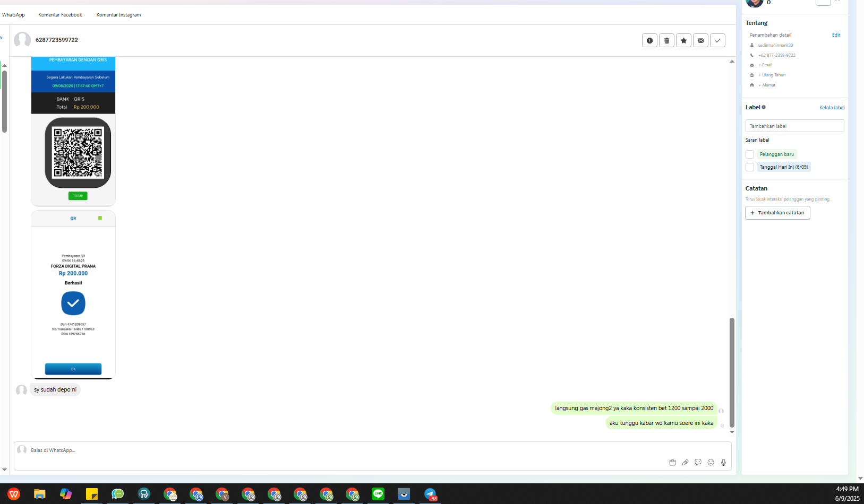Screen dimensions: 864x504
Task: Attach a file using the paperclip icon
Action: tap(685, 462)
